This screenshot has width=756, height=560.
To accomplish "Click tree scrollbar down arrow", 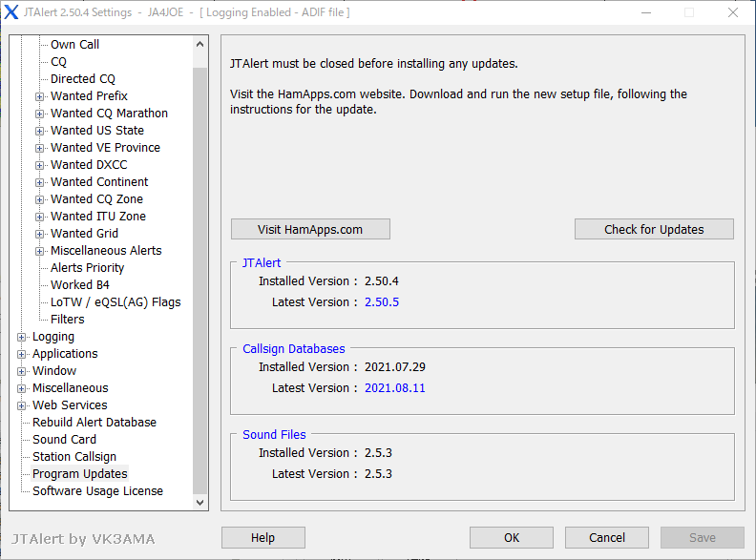I will point(200,502).
